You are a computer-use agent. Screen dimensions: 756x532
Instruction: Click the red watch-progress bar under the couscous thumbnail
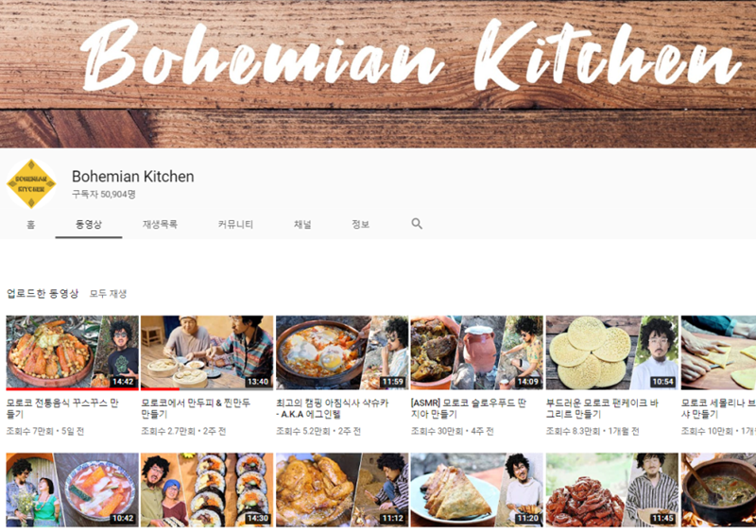click(73, 388)
